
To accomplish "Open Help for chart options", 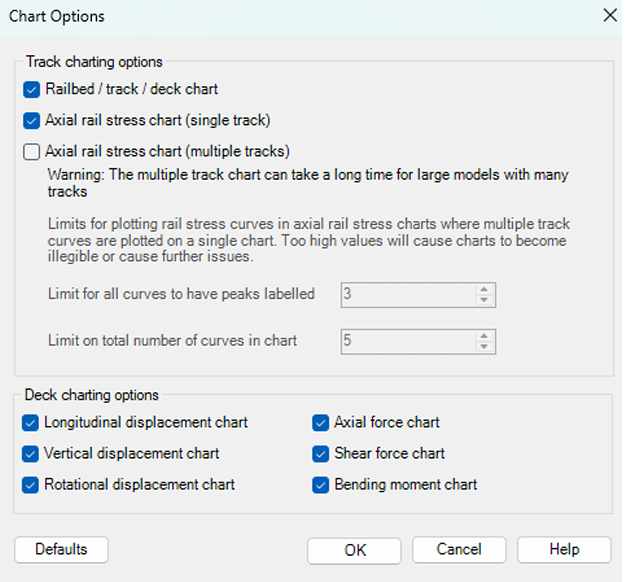I will 564,550.
